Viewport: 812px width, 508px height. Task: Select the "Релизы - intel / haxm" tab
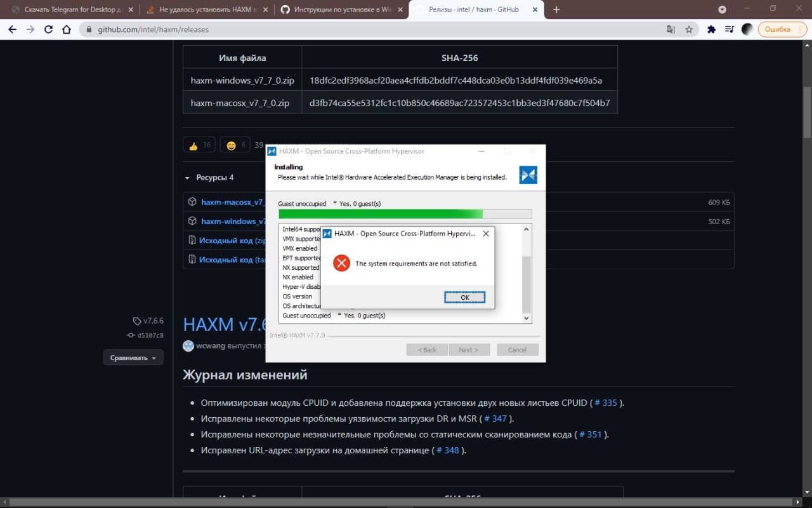[476, 10]
